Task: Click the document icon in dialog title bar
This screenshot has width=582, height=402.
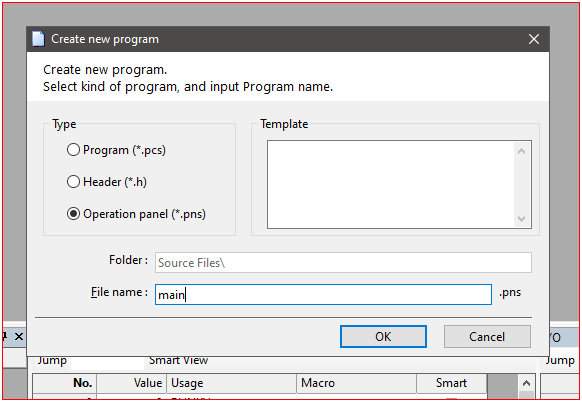Action: tap(38, 39)
